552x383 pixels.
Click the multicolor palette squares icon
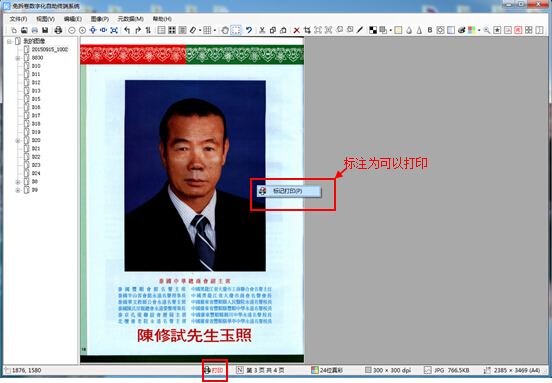coord(472,31)
